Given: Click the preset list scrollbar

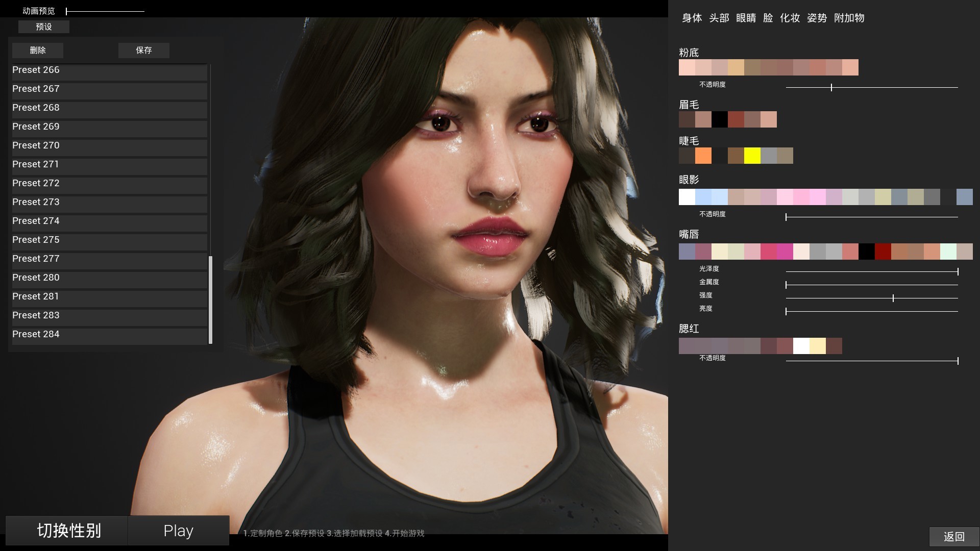Looking at the screenshot, I should click(210, 299).
